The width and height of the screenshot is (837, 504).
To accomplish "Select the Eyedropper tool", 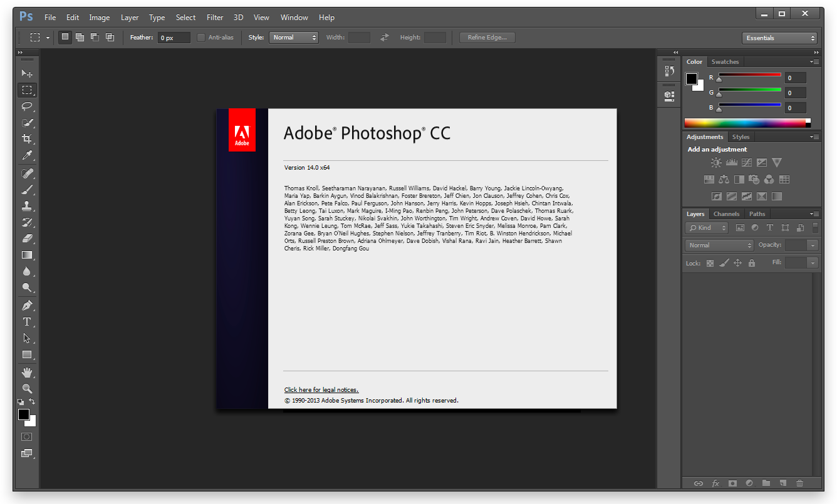I will pyautogui.click(x=27, y=156).
